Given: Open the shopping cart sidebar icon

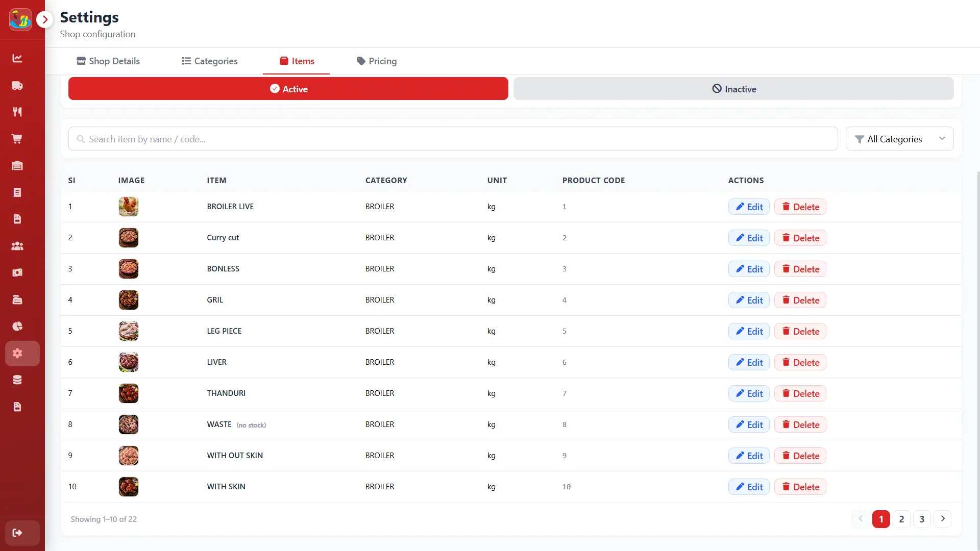Looking at the screenshot, I should tap(17, 139).
